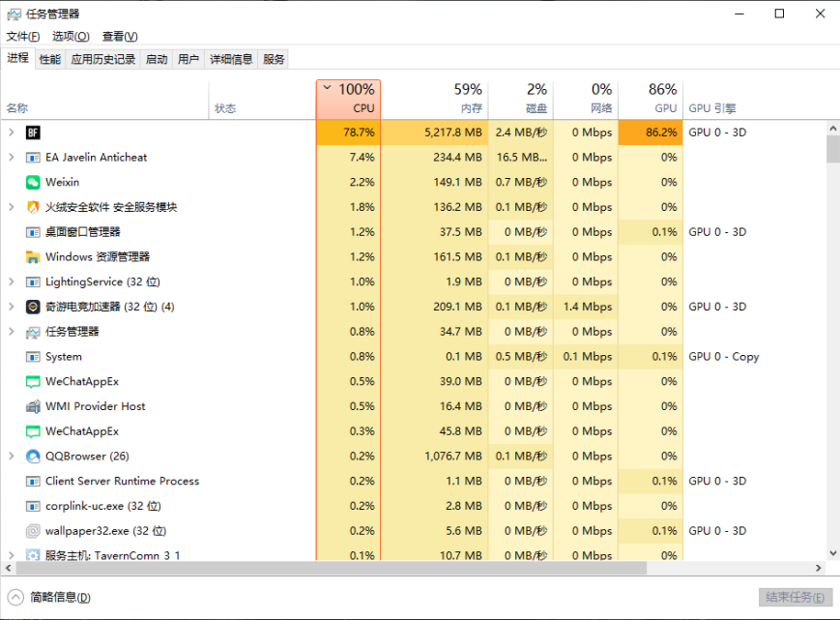Open the 查看 menu
The height and width of the screenshot is (620, 840).
coord(120,36)
